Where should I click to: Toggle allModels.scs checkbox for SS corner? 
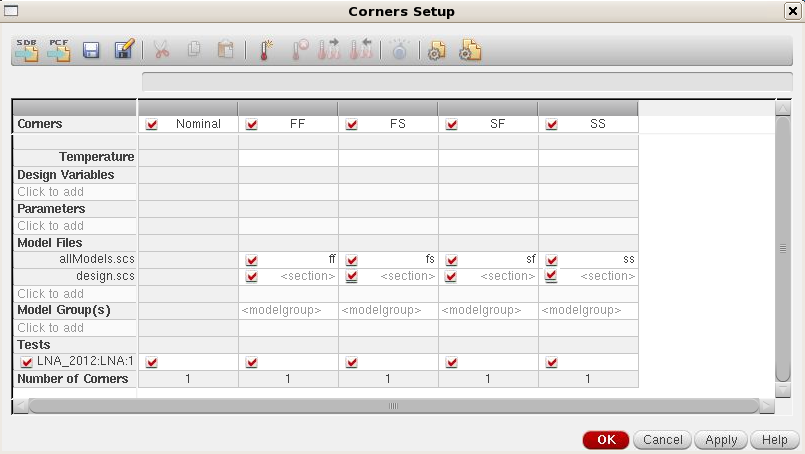pos(552,260)
